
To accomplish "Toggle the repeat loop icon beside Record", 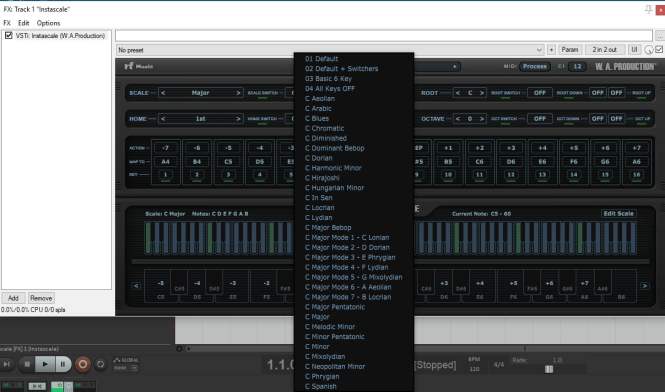I will point(101,364).
